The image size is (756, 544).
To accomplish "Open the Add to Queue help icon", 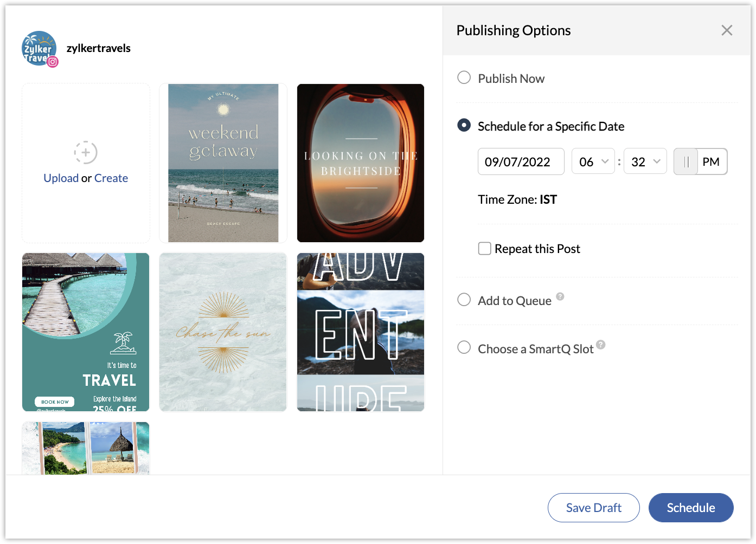I will 560,296.
